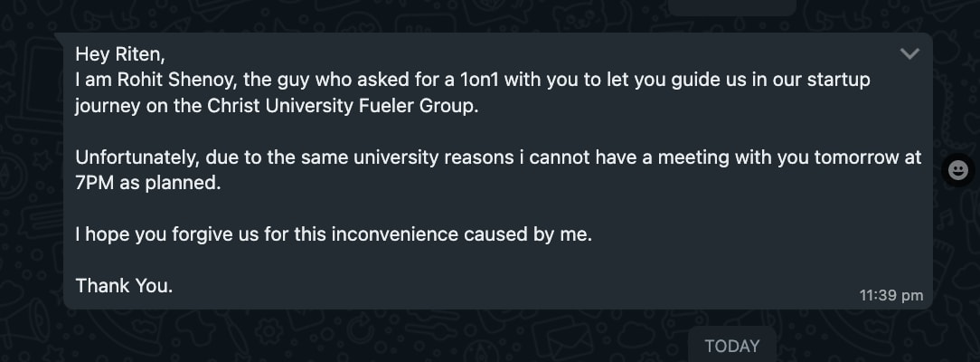Click the "Thank You." closing line
The image size is (980, 362).
point(124,286)
